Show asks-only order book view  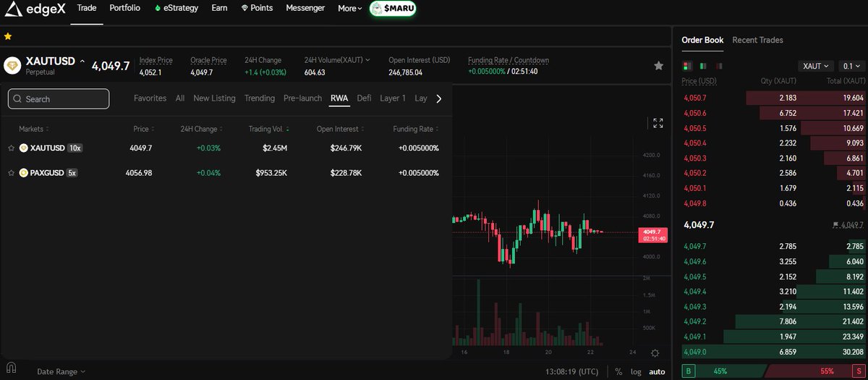[x=718, y=66]
